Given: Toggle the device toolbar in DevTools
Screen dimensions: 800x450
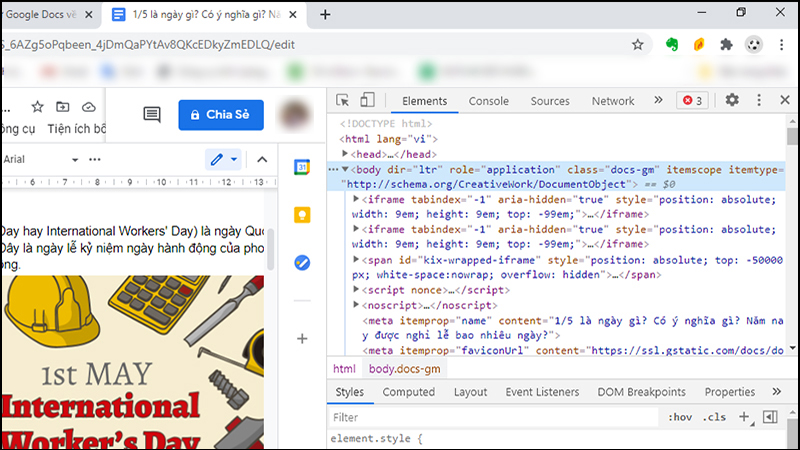Looking at the screenshot, I should (367, 100).
